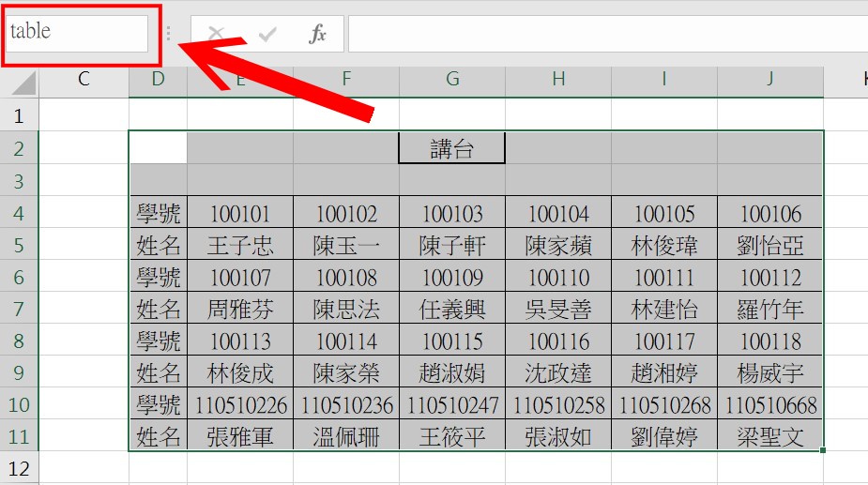Select column D header
The image size is (868, 485).
pyautogui.click(x=158, y=79)
